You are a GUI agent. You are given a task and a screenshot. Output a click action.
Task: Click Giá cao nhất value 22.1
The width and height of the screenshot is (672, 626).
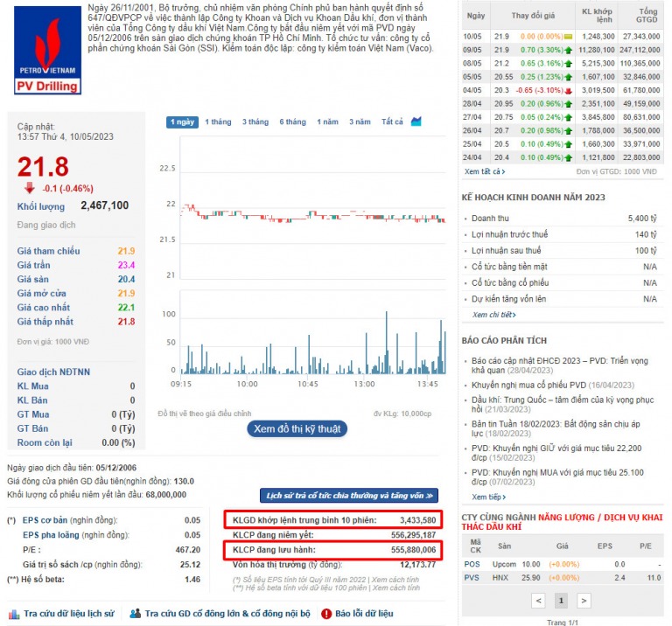(126, 308)
